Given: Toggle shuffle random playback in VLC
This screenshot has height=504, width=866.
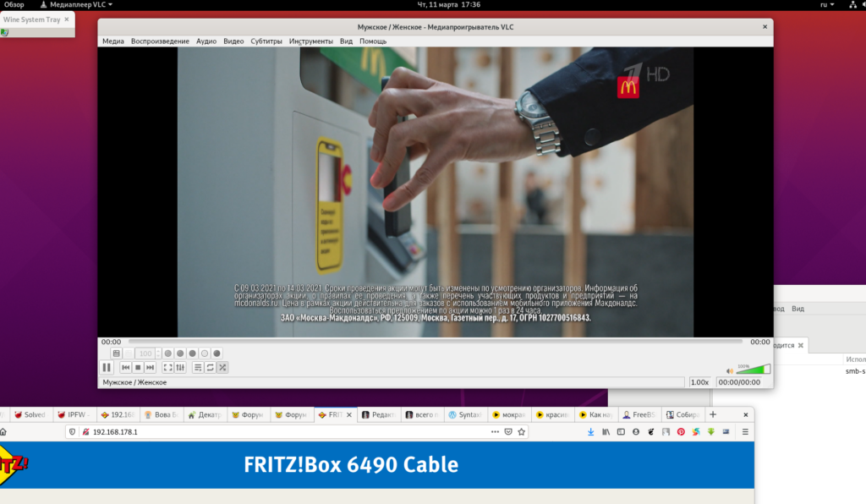Looking at the screenshot, I should coord(222,367).
